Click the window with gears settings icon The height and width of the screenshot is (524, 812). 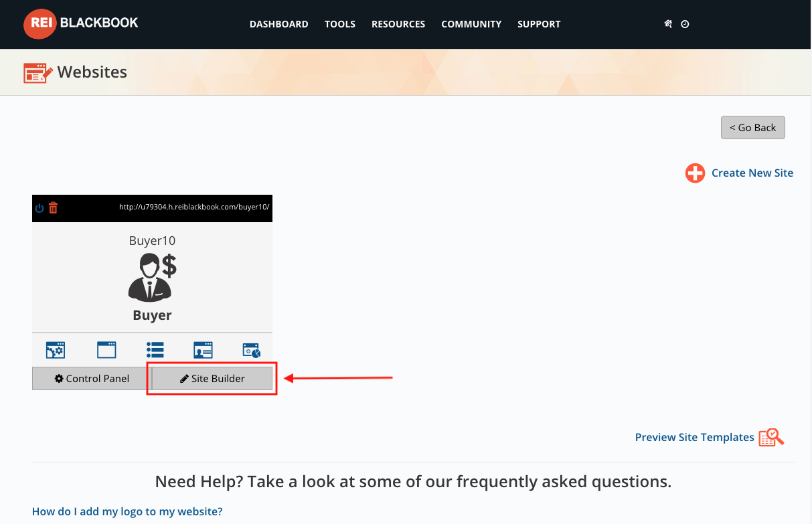click(55, 350)
